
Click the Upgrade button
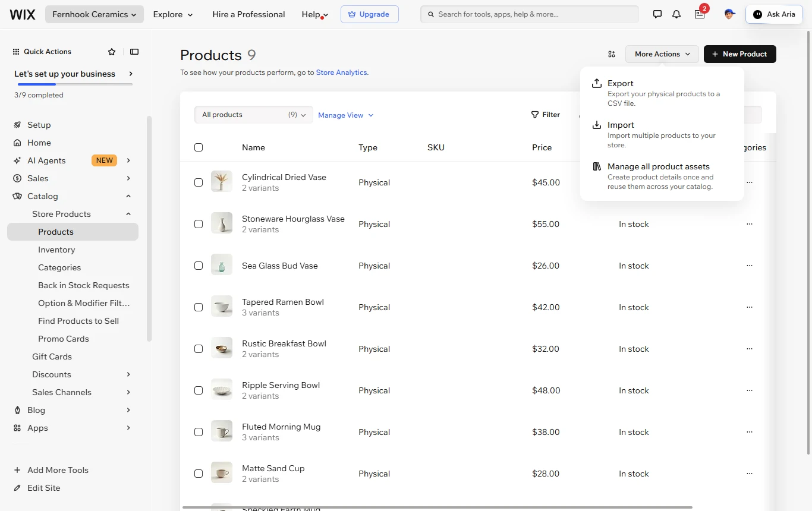point(370,14)
